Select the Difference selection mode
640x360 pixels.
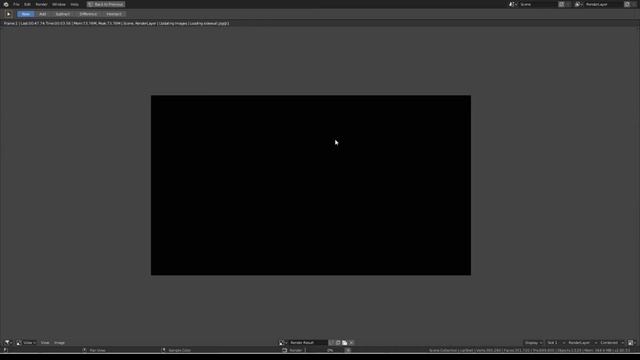click(x=88, y=14)
